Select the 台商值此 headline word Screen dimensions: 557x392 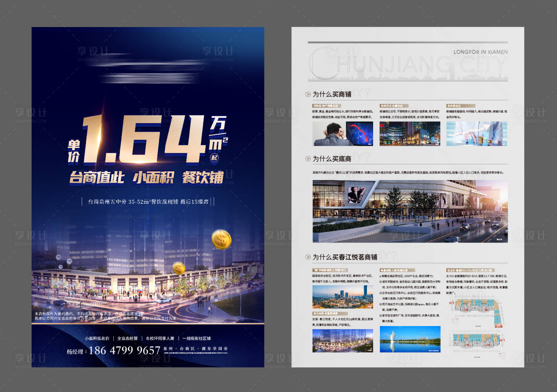coord(97,178)
